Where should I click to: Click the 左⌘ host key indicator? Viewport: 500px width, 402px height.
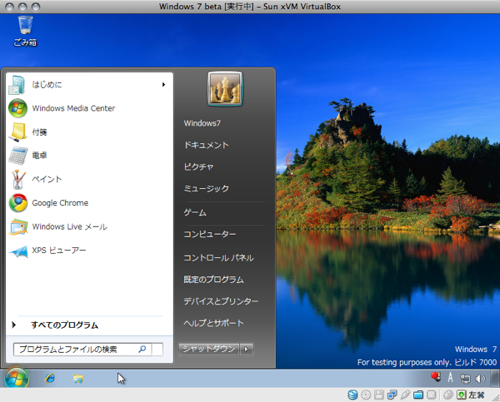tap(476, 395)
